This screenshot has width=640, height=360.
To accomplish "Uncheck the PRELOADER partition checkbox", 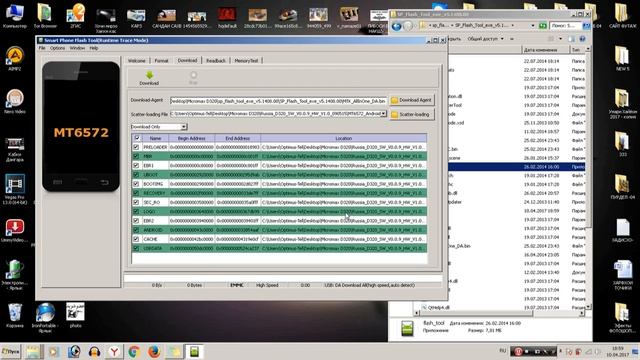I will coord(136,147).
